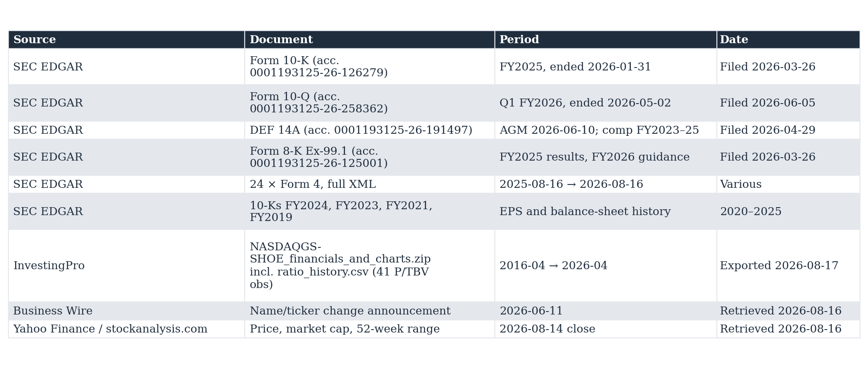Click the InvestingPro source cell
The width and height of the screenshot is (868, 369).
point(126,266)
